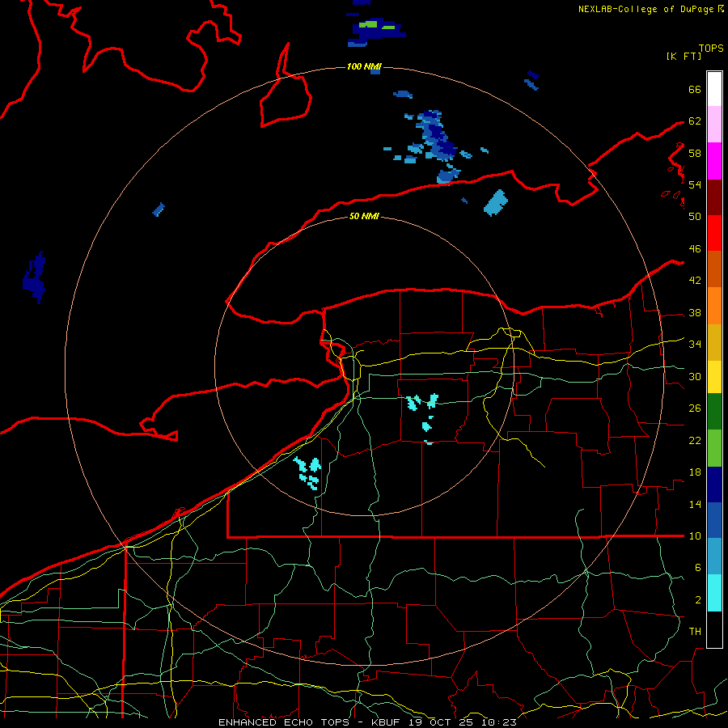This screenshot has width=728, height=728.
Task: Click the dark green 30 kft swatch
Action: (x=714, y=412)
